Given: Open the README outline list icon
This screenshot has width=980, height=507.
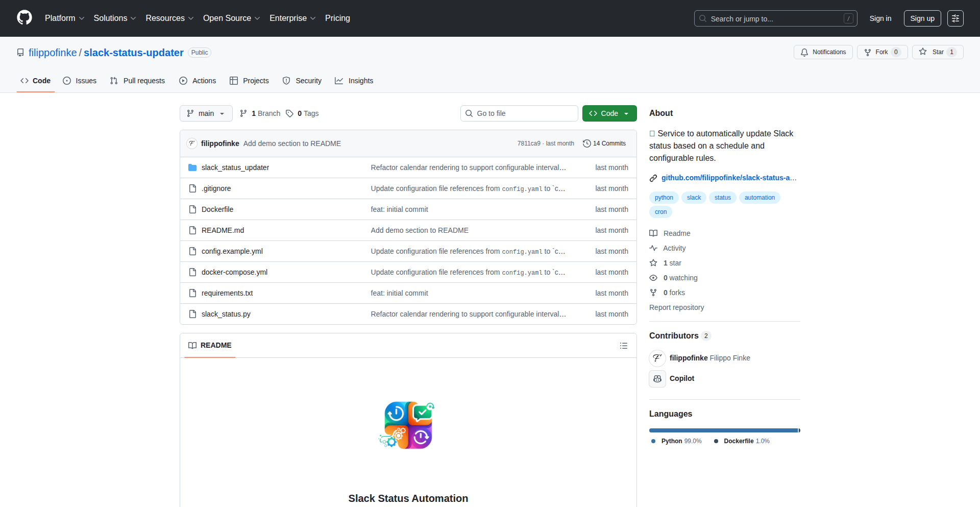Looking at the screenshot, I should coord(623,346).
